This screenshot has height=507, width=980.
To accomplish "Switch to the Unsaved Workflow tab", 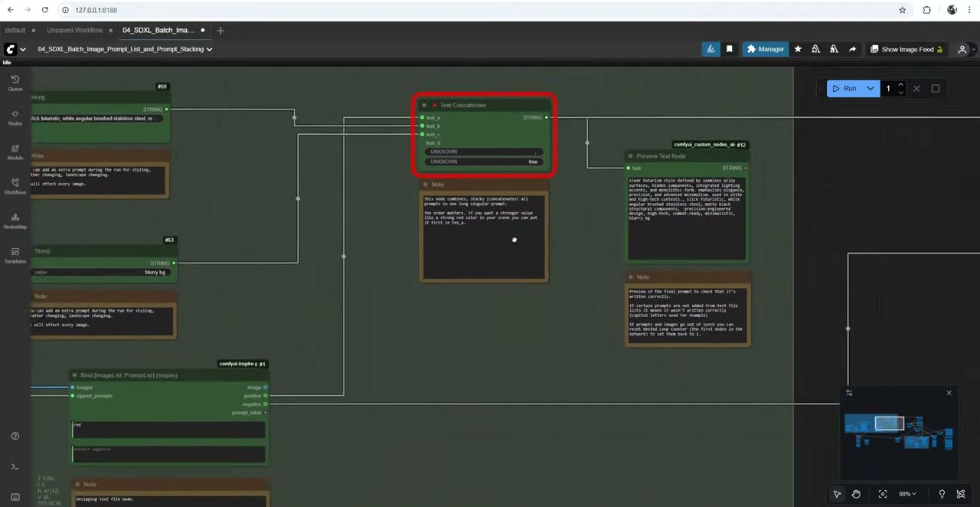I will click(74, 31).
